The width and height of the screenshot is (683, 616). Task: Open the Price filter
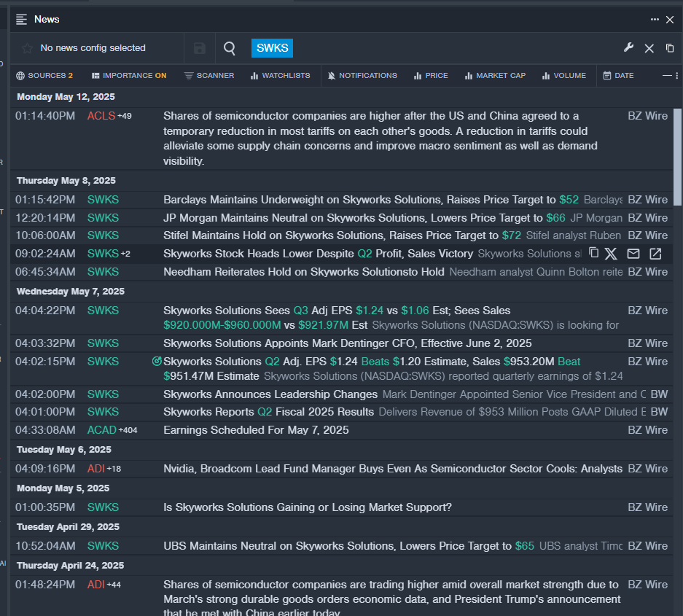(431, 75)
